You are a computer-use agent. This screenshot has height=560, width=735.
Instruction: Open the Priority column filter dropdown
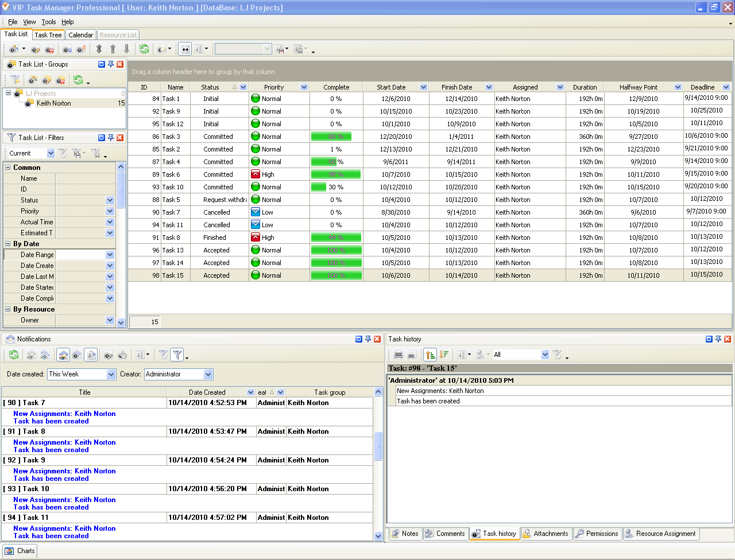click(304, 87)
